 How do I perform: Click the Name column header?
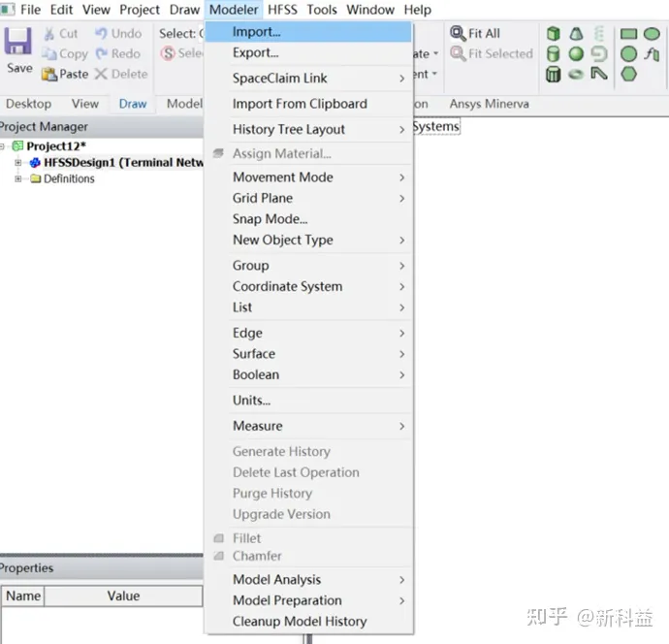pyautogui.click(x=23, y=596)
